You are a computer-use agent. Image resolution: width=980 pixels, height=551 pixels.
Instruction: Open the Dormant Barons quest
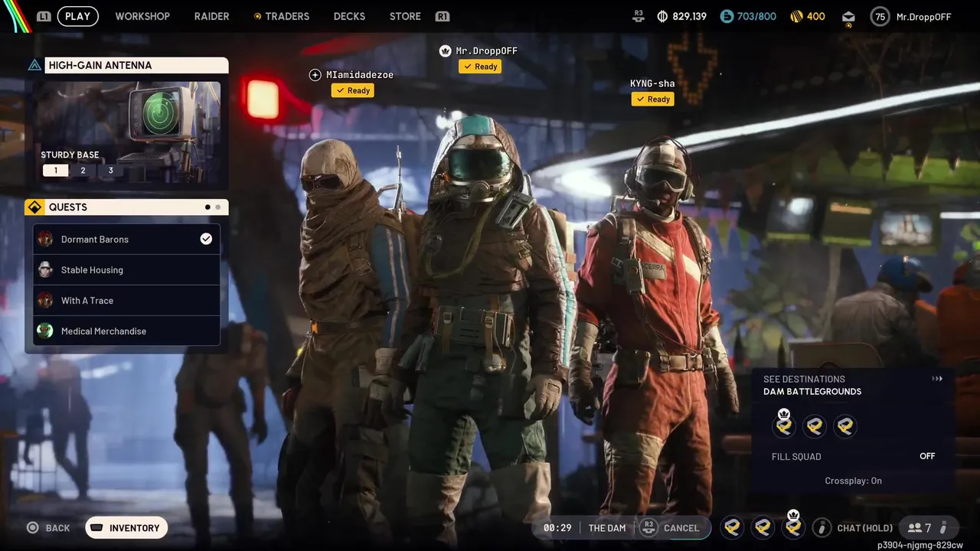(126, 240)
